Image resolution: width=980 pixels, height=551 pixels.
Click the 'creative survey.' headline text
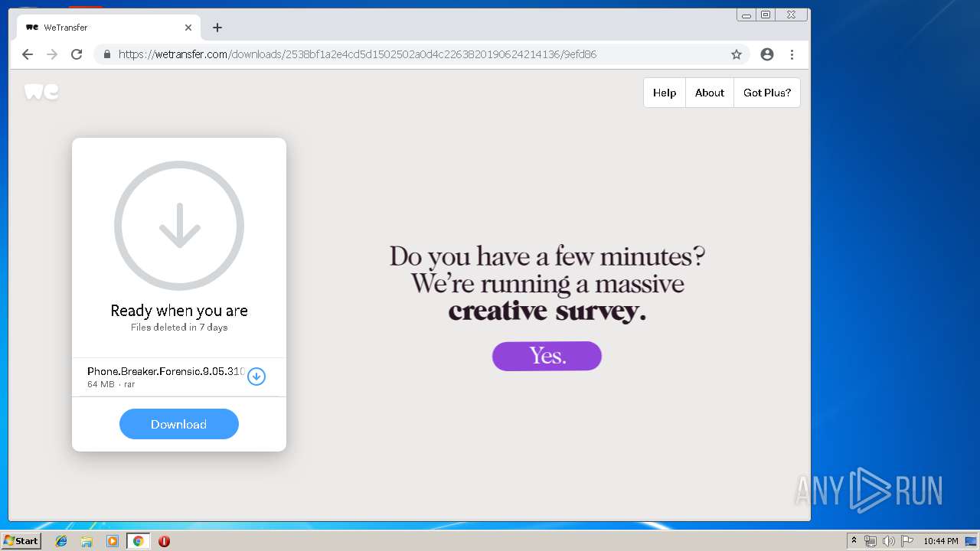[547, 311]
